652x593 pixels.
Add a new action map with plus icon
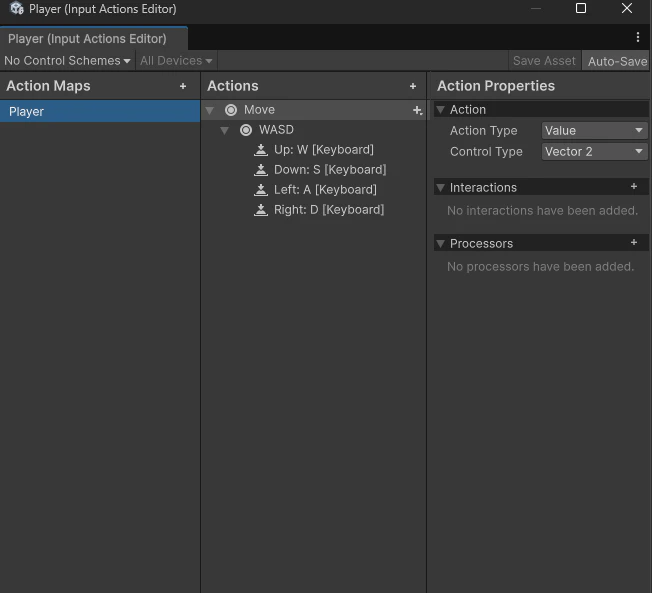click(183, 86)
